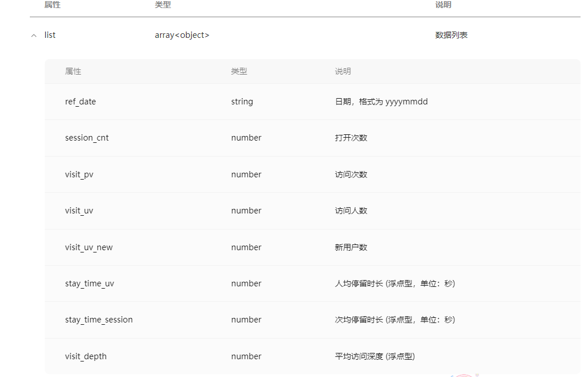Click 'string' type in ref_date row
This screenshot has width=588, height=377.
coord(242,102)
